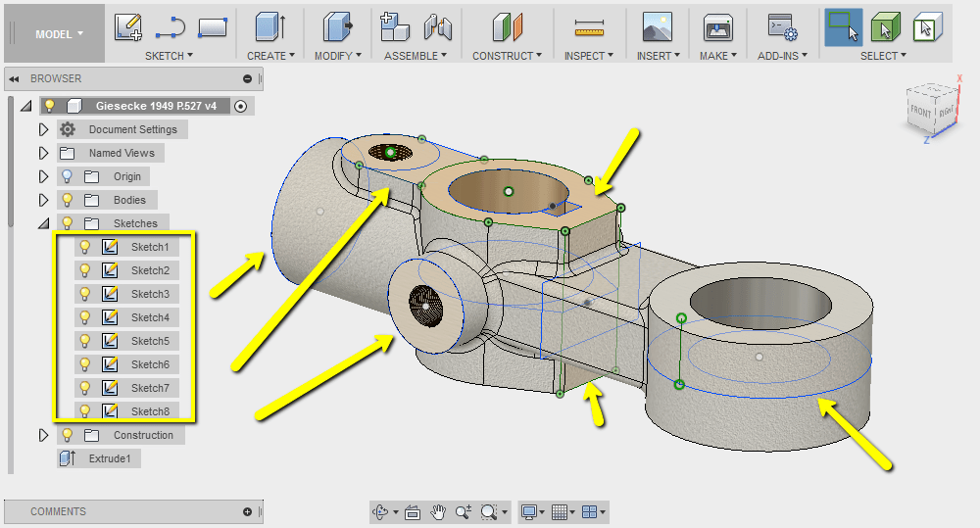Viewport: 980px width, 528px height.
Task: Select the Create Sketch tool icon
Action: coord(128,27)
